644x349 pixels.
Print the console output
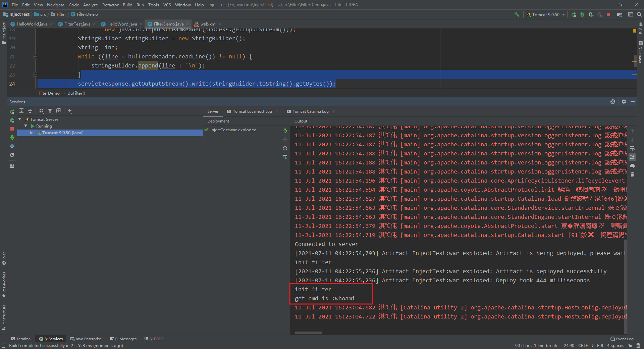click(632, 166)
